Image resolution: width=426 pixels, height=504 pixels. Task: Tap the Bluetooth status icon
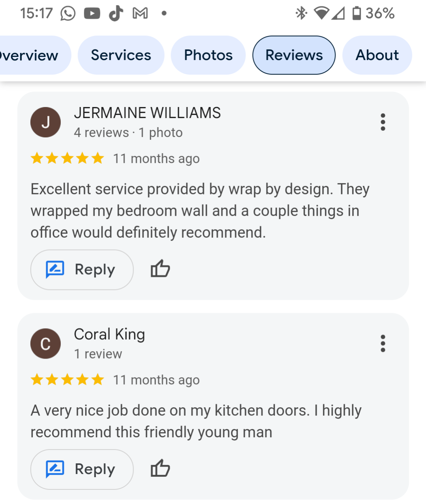click(x=301, y=13)
